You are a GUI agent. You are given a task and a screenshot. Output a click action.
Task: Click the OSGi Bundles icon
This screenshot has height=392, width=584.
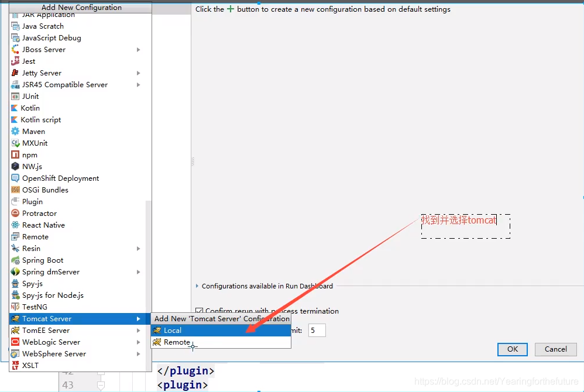15,190
